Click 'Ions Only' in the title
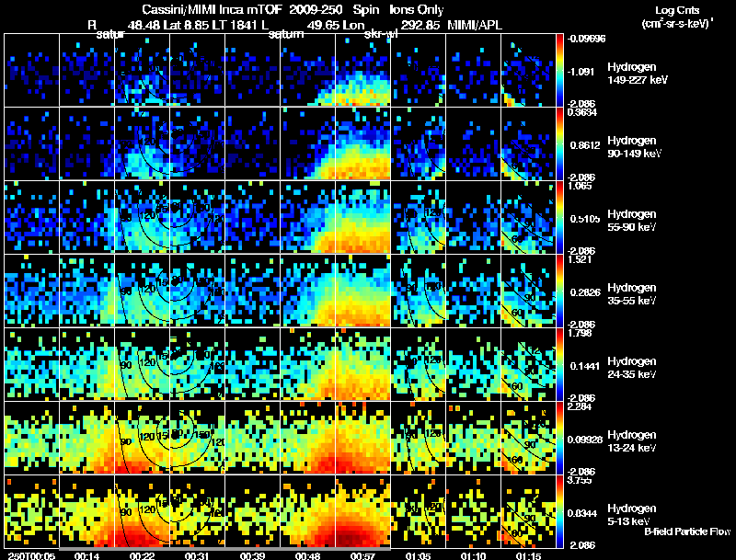The image size is (736, 560). [x=417, y=9]
